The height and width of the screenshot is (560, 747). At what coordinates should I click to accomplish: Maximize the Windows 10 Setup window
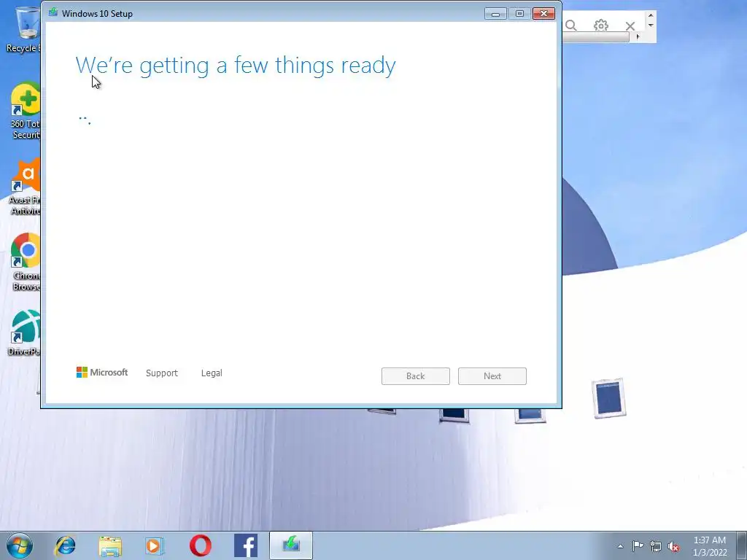519,14
